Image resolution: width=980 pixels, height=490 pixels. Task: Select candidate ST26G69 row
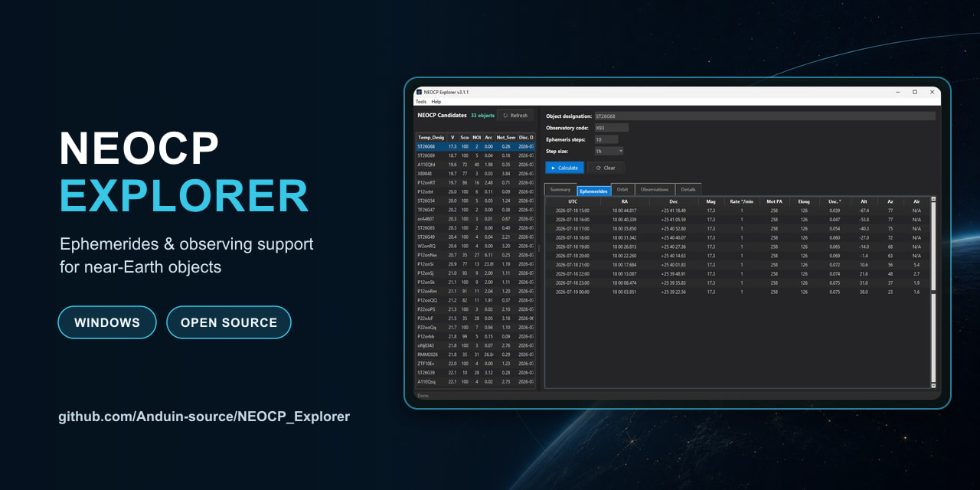[475, 155]
